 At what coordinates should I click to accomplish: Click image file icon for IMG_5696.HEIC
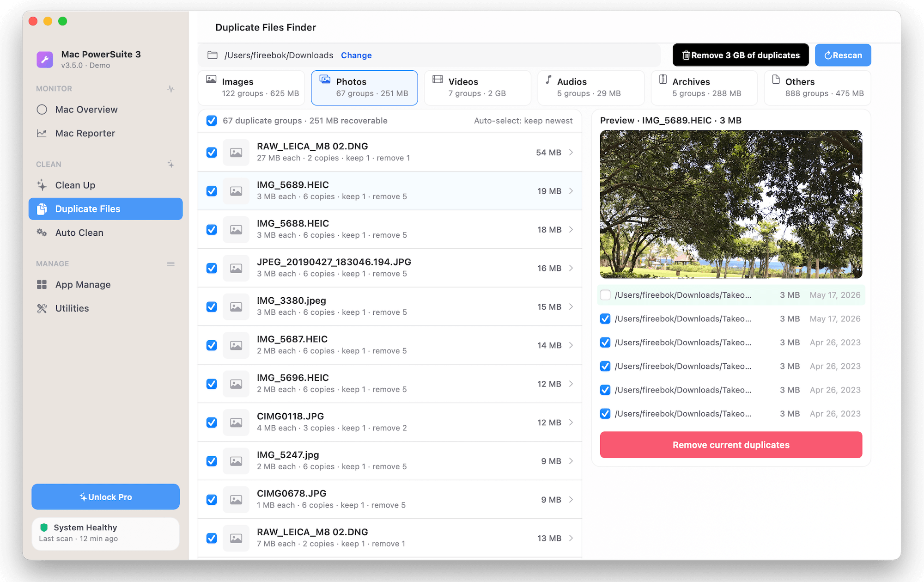click(x=236, y=384)
